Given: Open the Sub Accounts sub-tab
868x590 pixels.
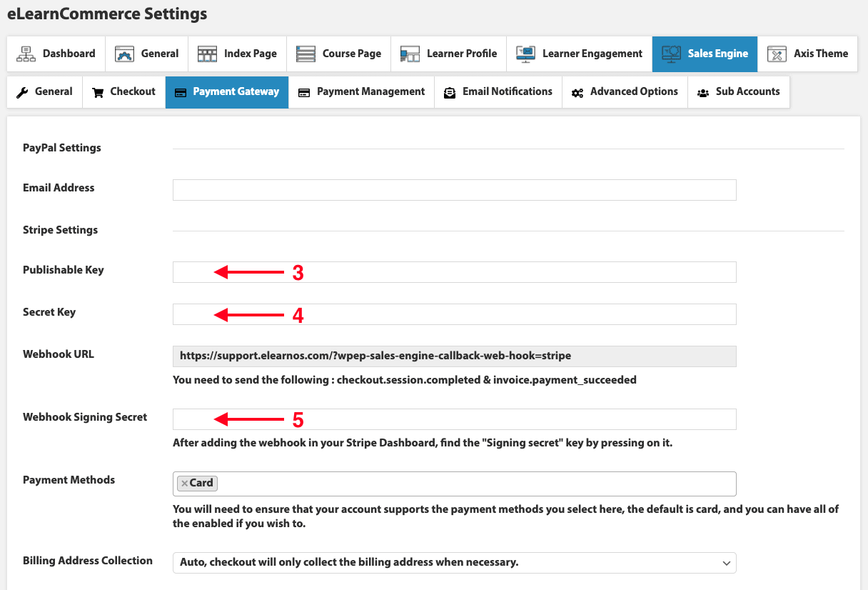Looking at the screenshot, I should click(739, 92).
